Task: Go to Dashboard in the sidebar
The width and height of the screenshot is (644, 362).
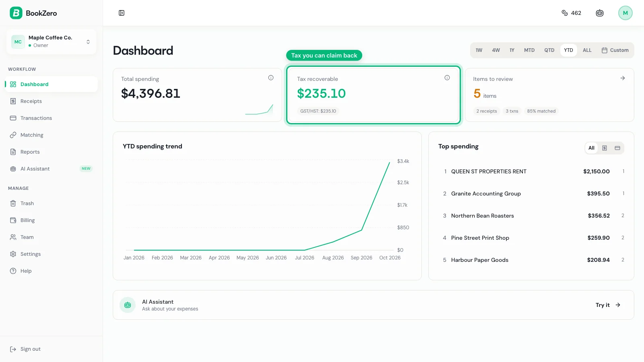Action: 51,84
